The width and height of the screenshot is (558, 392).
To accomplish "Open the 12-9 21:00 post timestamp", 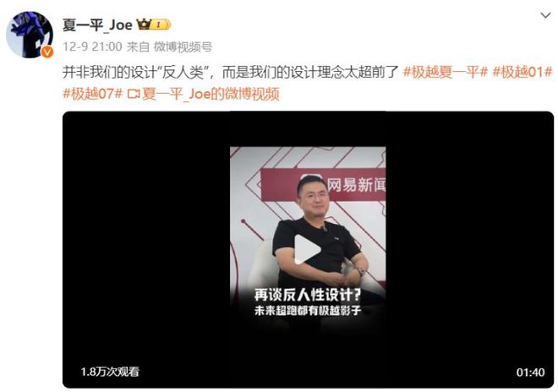I will tap(92, 46).
